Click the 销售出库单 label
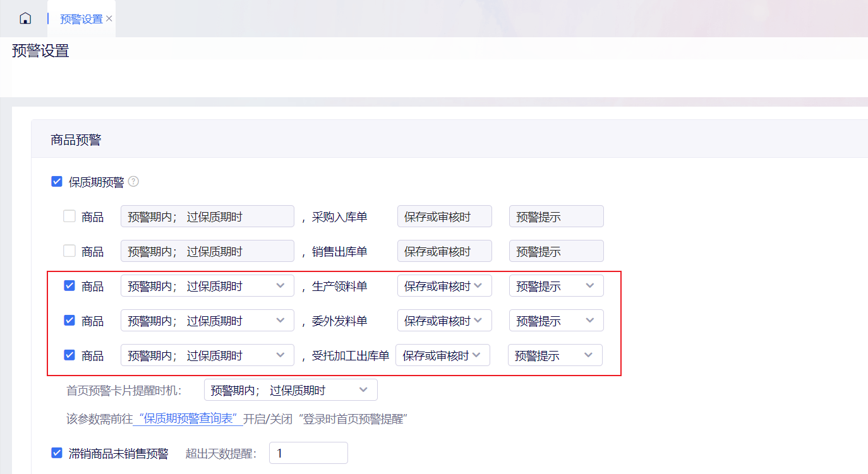This screenshot has width=868, height=474. (340, 252)
